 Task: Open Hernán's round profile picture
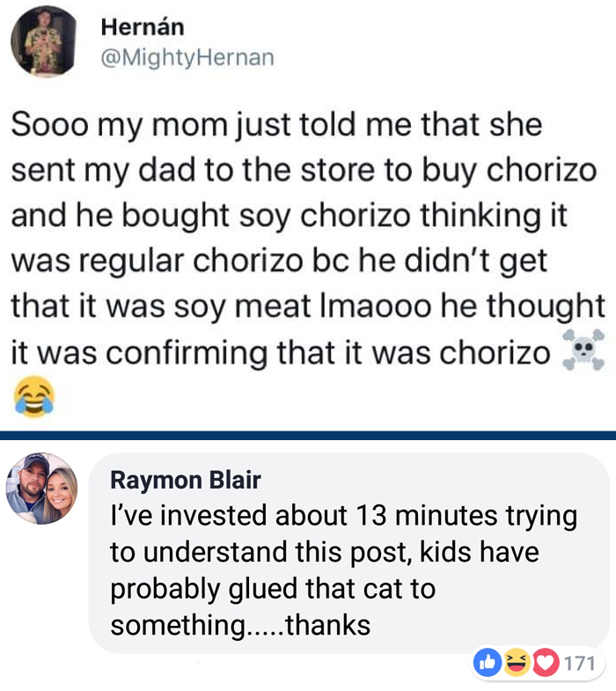click(x=44, y=40)
